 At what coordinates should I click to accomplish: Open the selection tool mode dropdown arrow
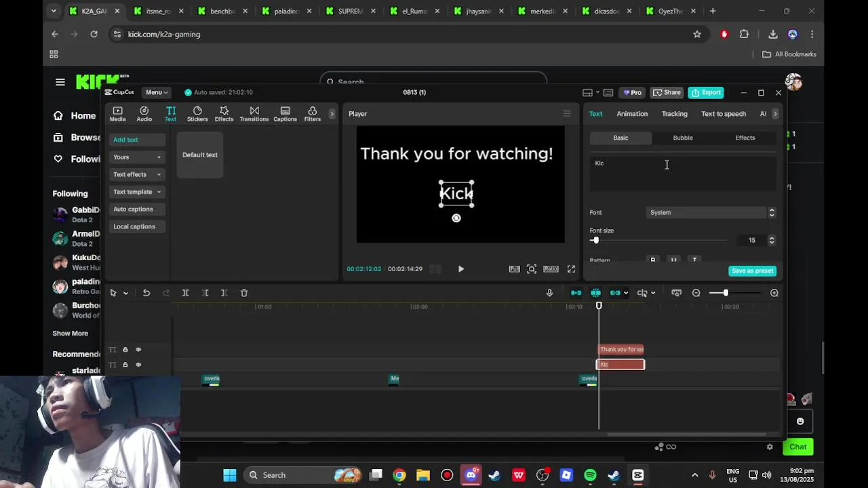point(125,293)
